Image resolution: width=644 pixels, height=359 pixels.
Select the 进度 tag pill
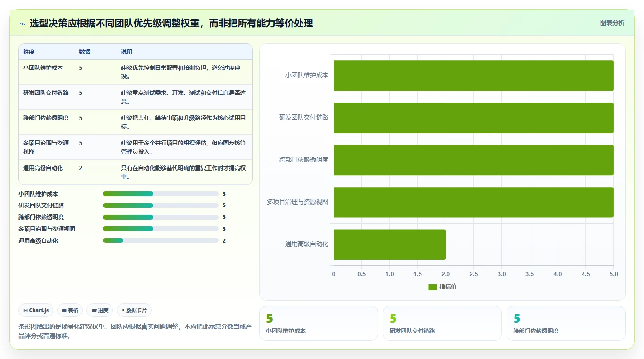pyautogui.click(x=100, y=310)
